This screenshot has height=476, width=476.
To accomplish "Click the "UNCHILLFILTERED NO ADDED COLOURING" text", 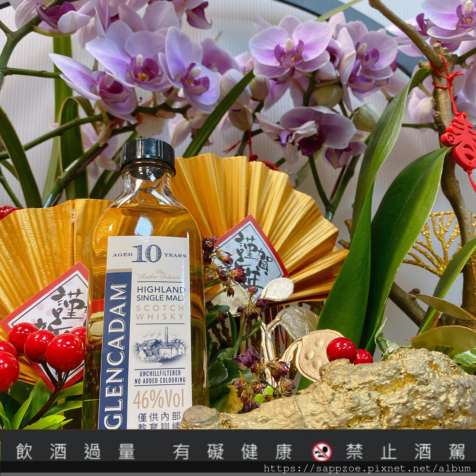I will click(160, 377).
